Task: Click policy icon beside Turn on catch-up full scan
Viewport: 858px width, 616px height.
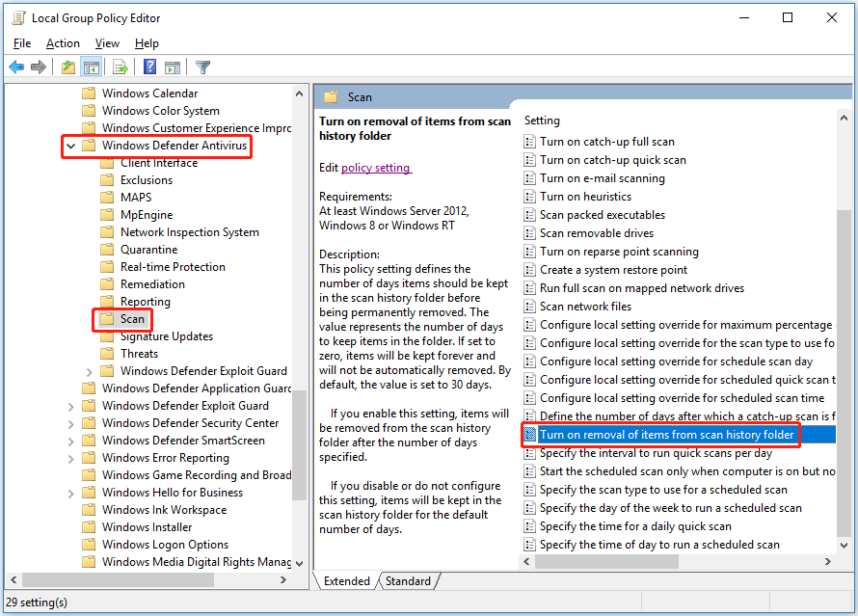Action: [529, 142]
